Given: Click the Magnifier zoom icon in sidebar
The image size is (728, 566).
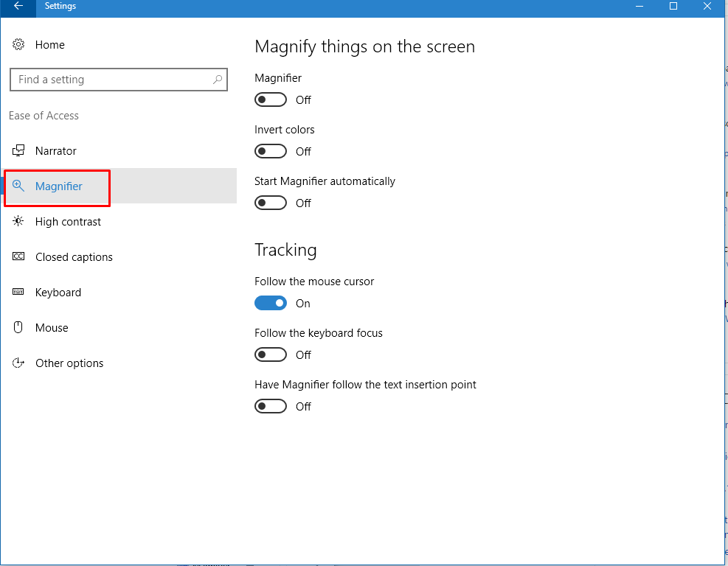Looking at the screenshot, I should pyautogui.click(x=18, y=186).
